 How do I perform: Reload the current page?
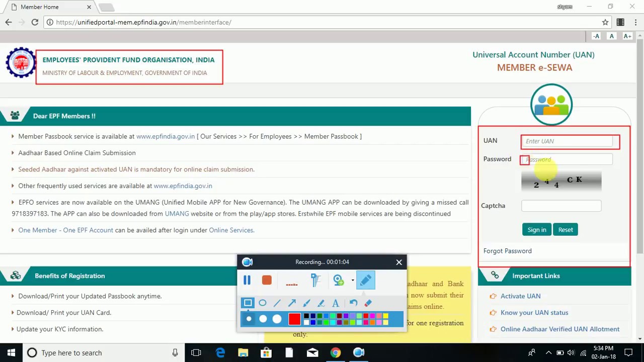click(x=35, y=22)
